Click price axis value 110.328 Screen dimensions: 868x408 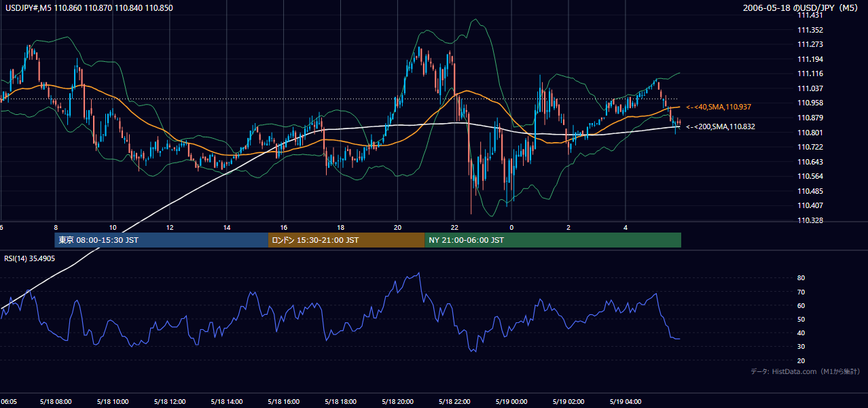click(x=810, y=220)
